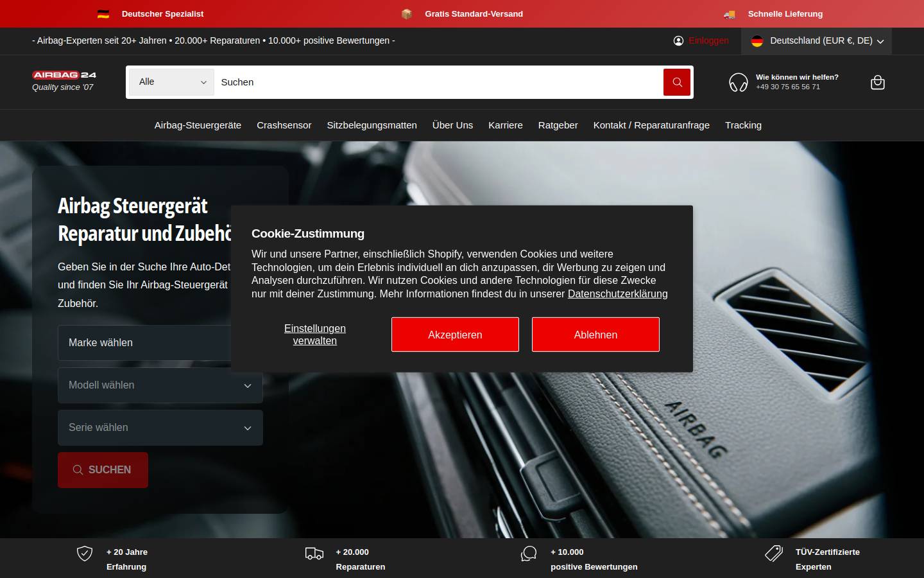The width and height of the screenshot is (924, 578).
Task: Click the Einloggen link
Action: (x=708, y=40)
